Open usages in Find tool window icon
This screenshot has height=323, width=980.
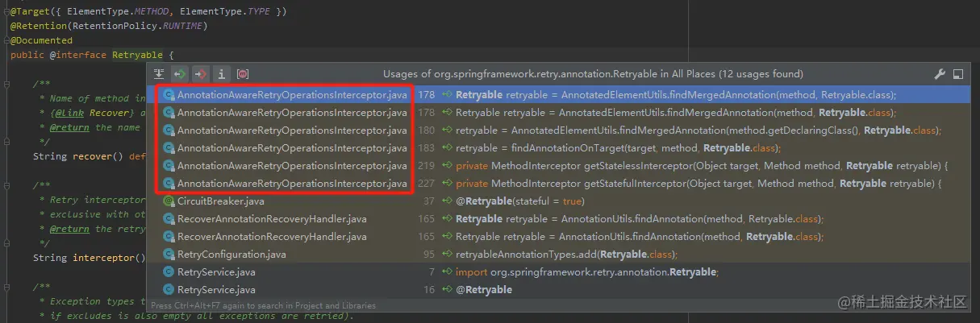pyautogui.click(x=957, y=74)
